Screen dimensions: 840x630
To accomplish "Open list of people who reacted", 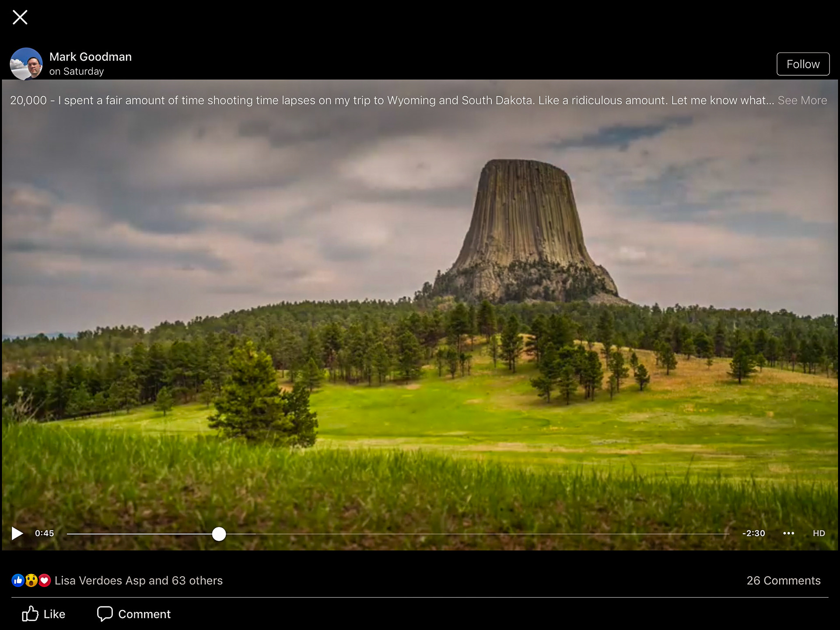I will (138, 581).
